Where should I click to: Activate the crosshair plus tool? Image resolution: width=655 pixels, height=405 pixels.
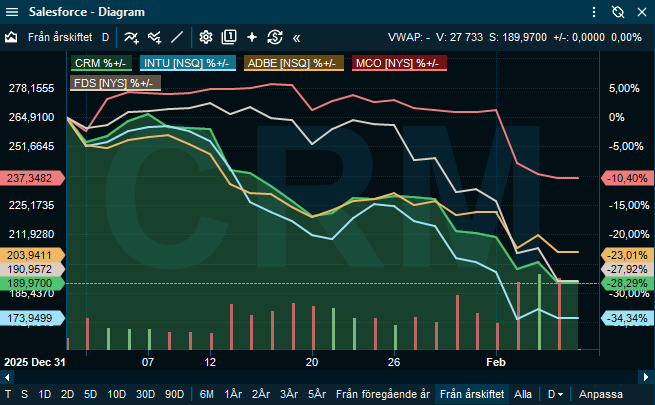tap(252, 37)
